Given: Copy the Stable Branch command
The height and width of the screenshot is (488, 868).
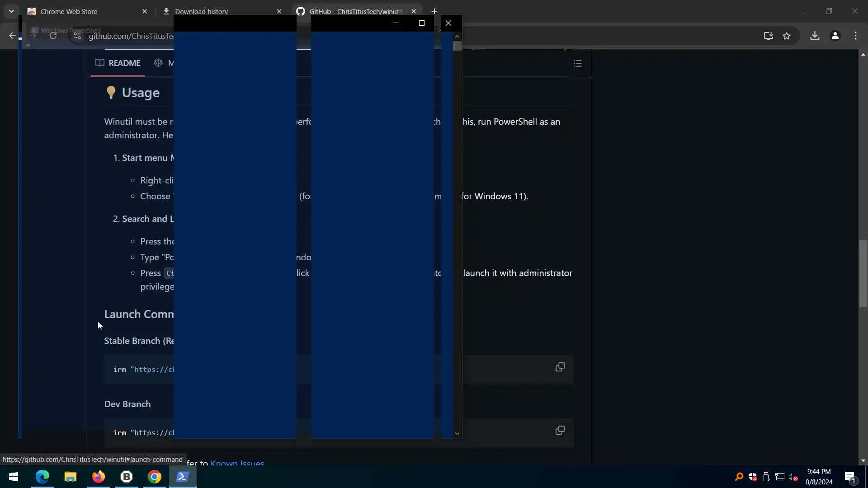Looking at the screenshot, I should [560, 367].
